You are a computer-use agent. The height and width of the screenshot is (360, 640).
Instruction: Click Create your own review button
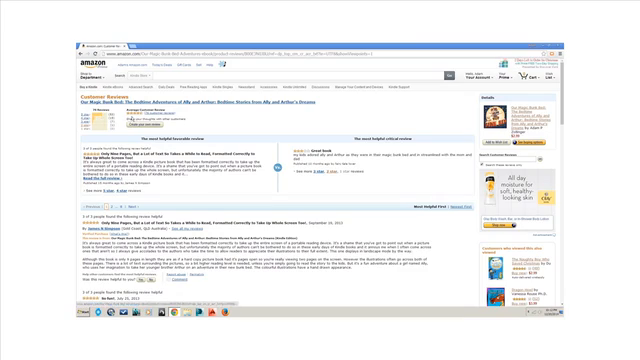tap(144, 124)
